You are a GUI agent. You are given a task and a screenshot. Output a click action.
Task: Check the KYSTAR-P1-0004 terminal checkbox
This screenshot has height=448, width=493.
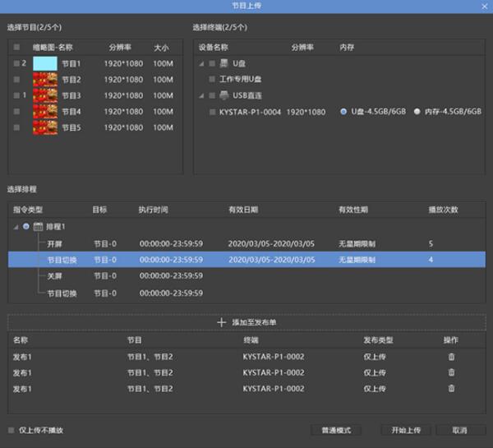click(x=213, y=112)
